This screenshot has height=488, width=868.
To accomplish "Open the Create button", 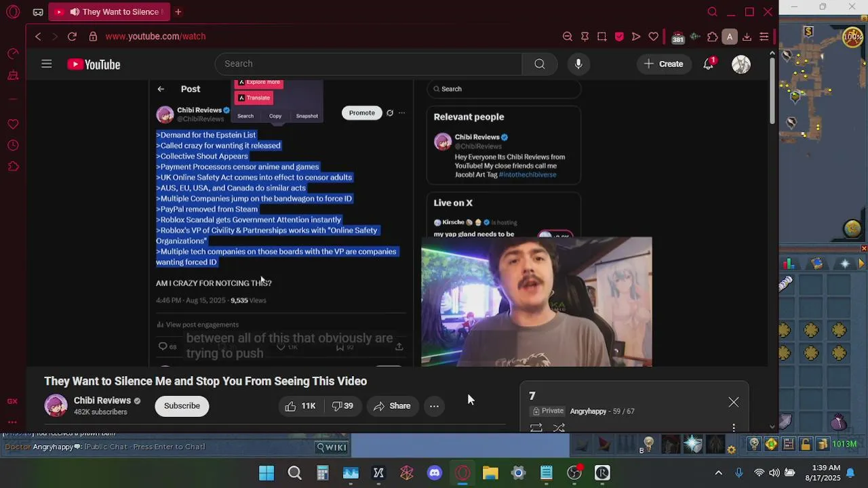I will click(664, 64).
